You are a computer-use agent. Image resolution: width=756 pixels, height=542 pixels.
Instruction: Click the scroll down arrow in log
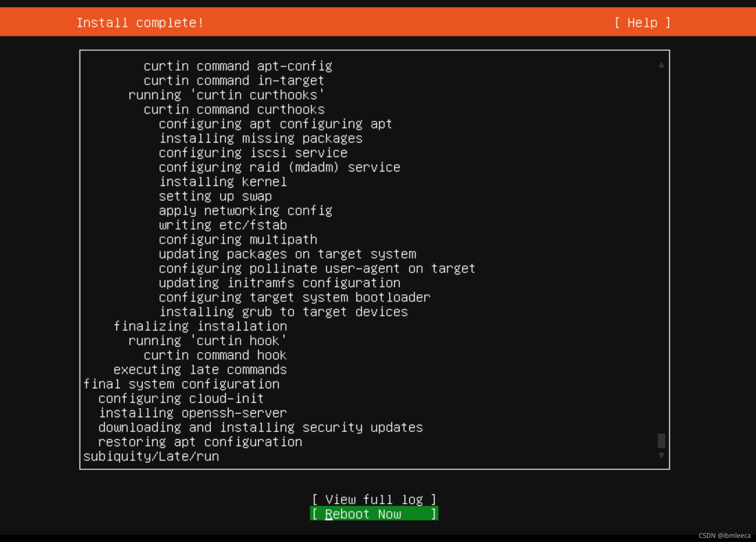661,455
